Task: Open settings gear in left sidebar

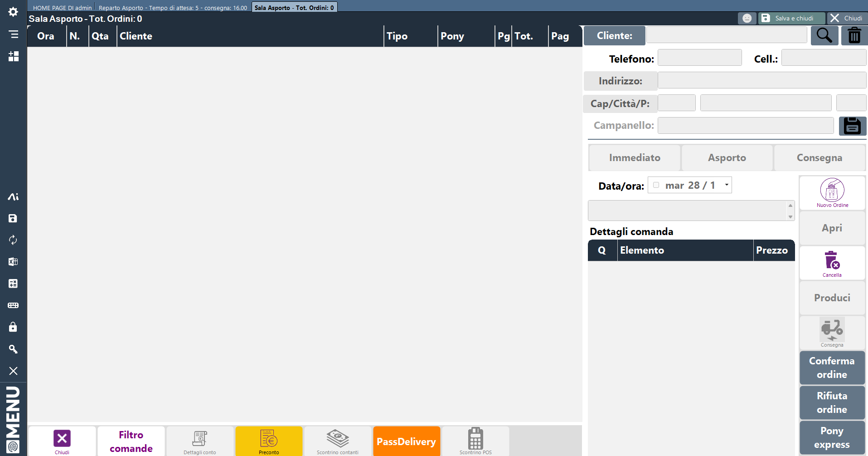Action: tap(13, 12)
